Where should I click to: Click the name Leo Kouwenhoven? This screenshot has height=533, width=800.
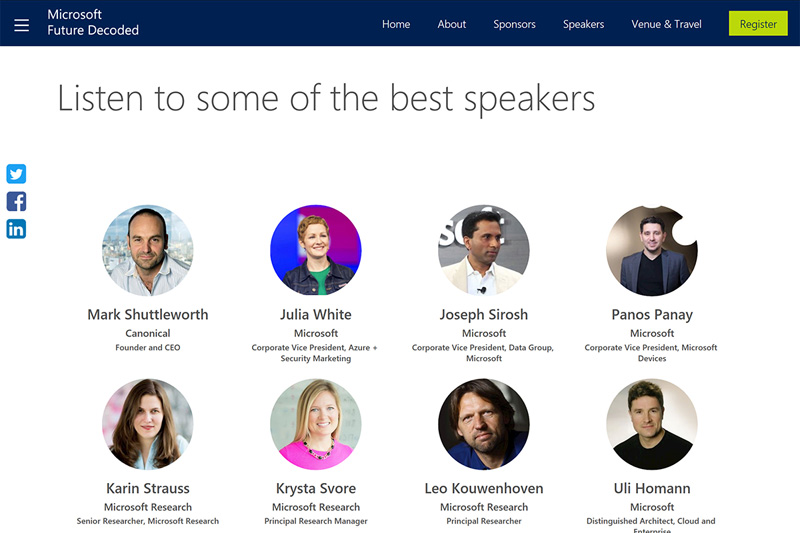tap(484, 488)
